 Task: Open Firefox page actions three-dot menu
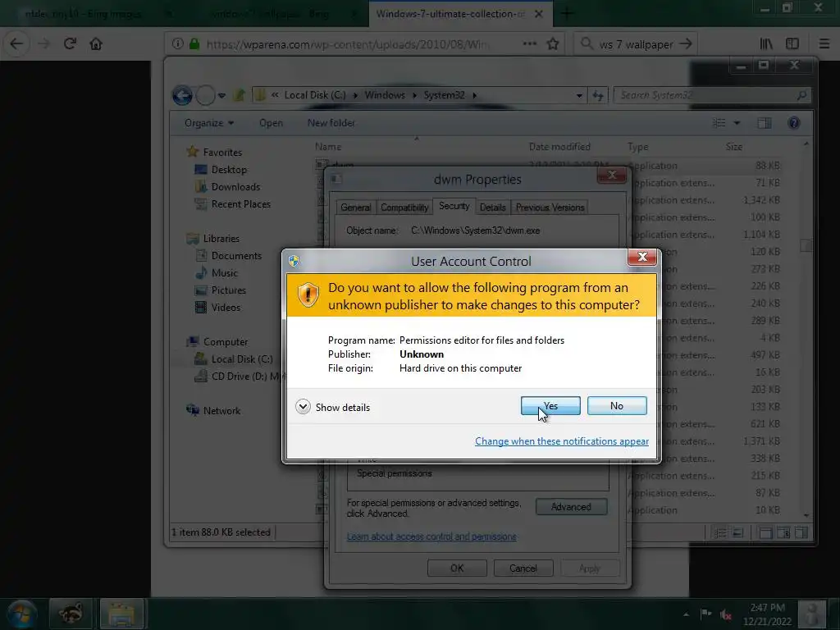[x=529, y=43]
